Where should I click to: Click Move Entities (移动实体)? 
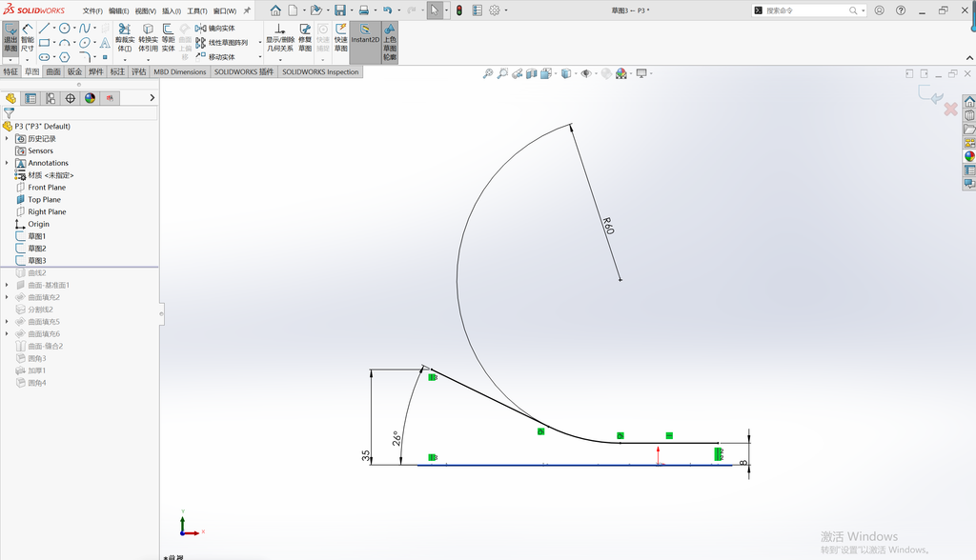215,57
